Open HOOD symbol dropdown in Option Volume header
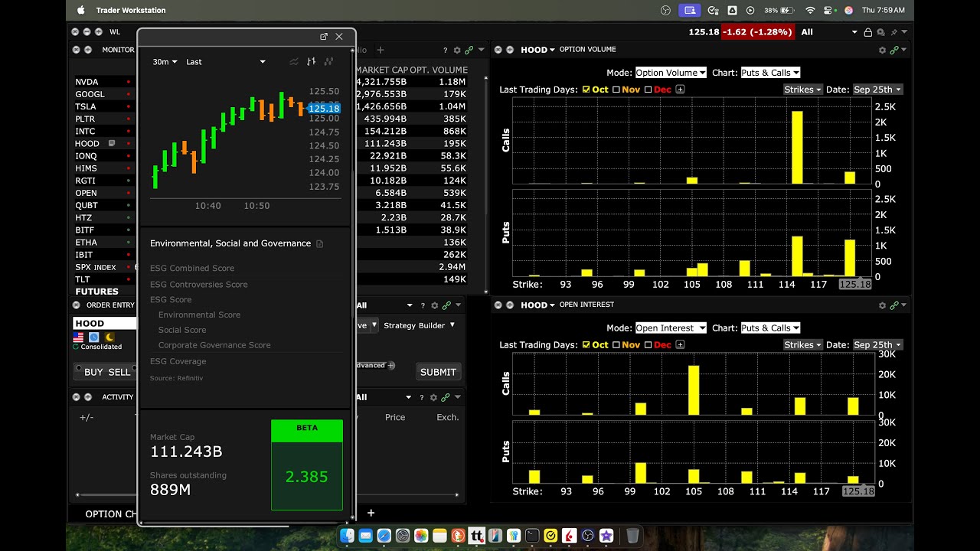The image size is (980, 551). coord(537,50)
